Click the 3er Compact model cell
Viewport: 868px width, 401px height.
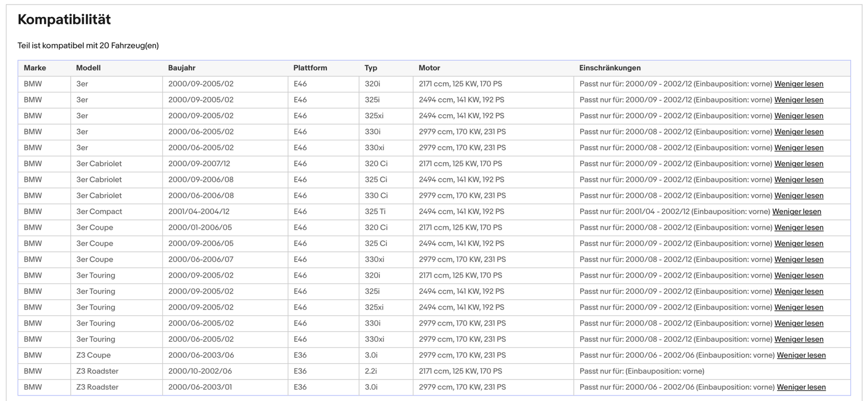tap(99, 211)
